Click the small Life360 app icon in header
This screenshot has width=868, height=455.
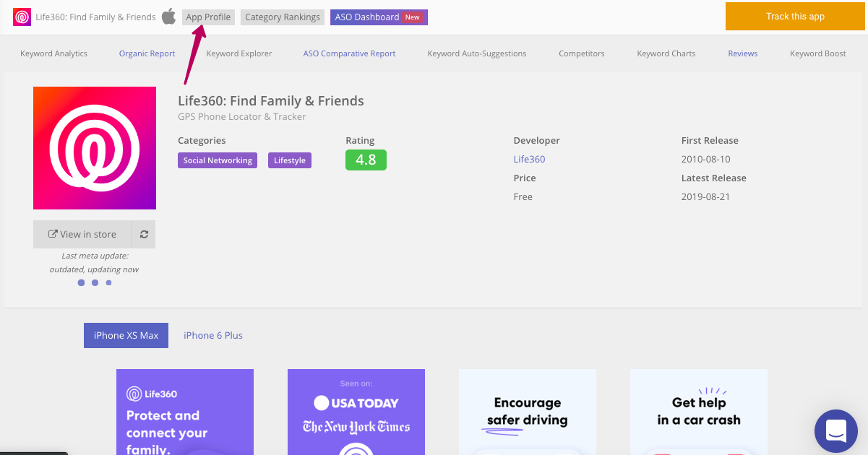click(x=22, y=17)
